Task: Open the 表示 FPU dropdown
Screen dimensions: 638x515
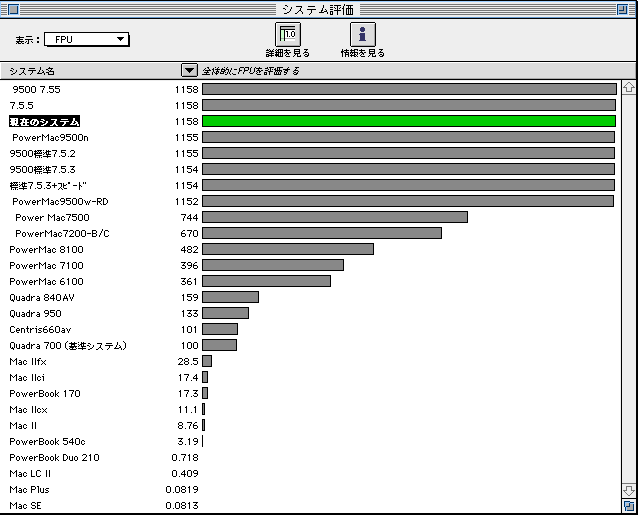Action: (87, 39)
